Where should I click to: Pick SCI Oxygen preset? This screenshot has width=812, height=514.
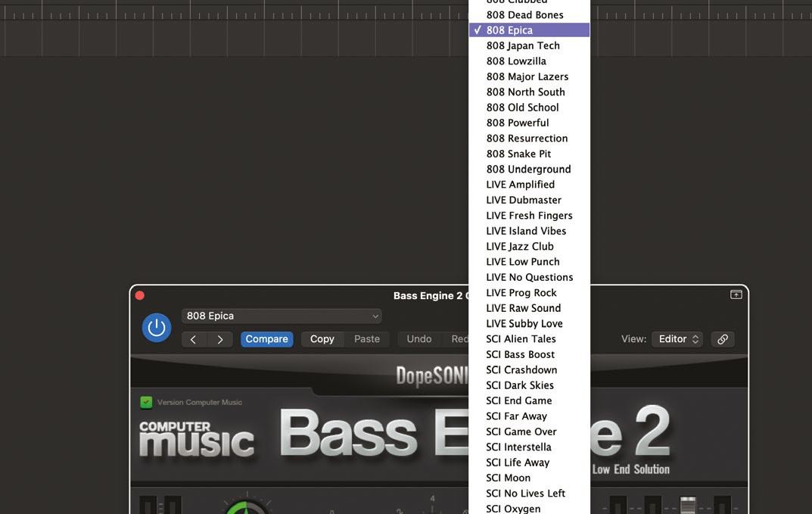coord(529,508)
